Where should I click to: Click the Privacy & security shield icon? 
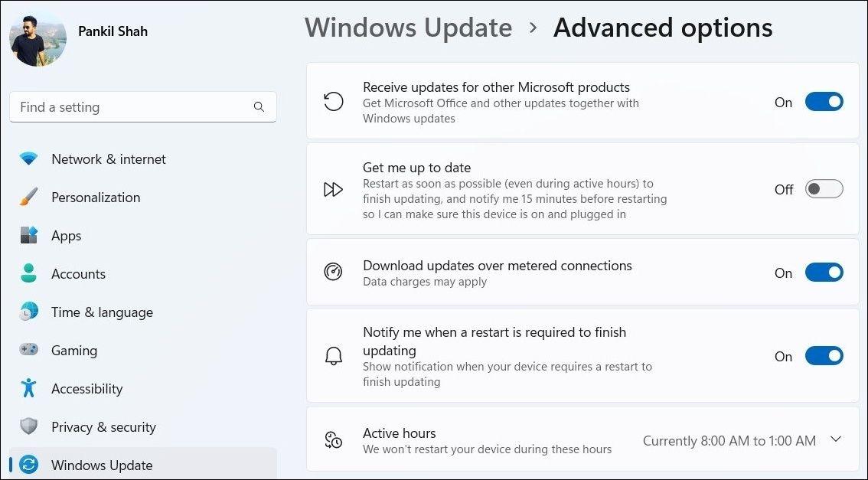click(x=28, y=426)
